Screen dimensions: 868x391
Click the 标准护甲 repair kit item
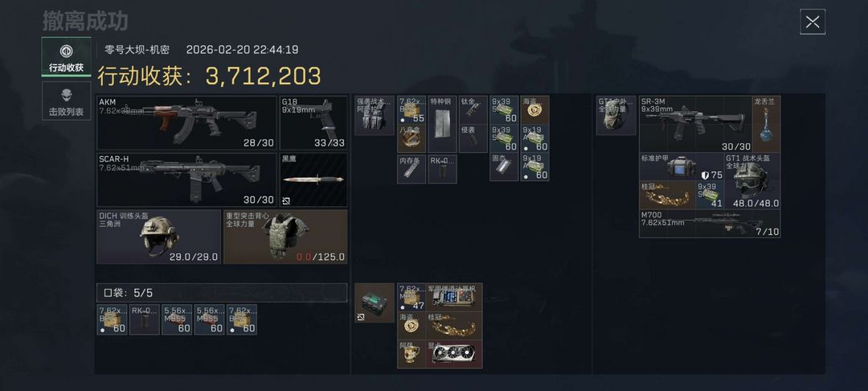[682, 167]
